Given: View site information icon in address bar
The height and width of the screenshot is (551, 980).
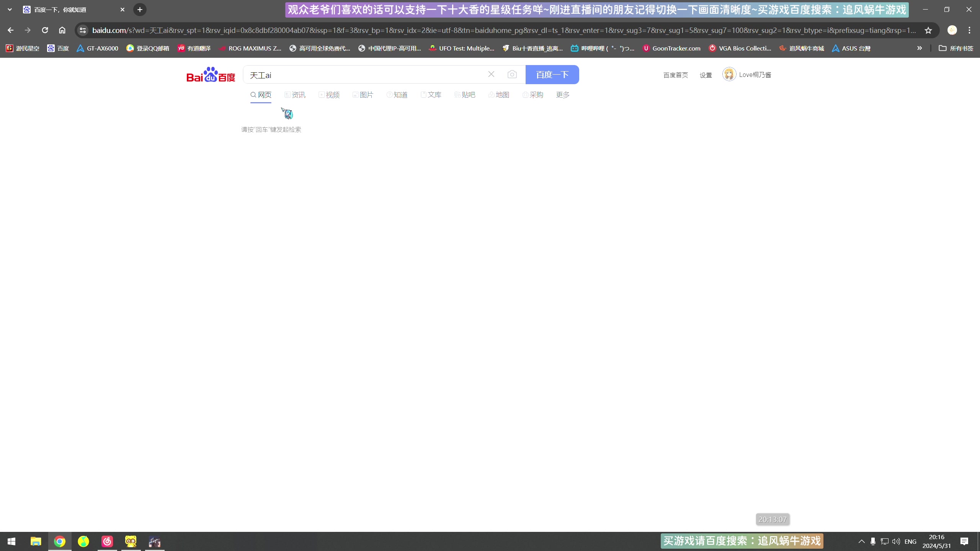Looking at the screenshot, I should [x=83, y=30].
